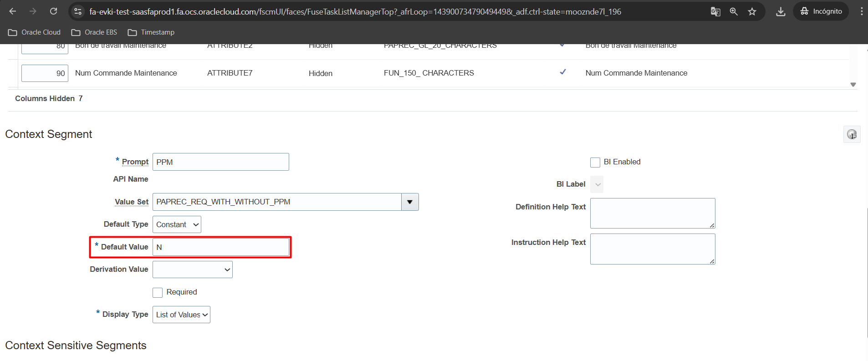
Task: Click the Columns Hidden 7 label
Action: click(x=49, y=98)
